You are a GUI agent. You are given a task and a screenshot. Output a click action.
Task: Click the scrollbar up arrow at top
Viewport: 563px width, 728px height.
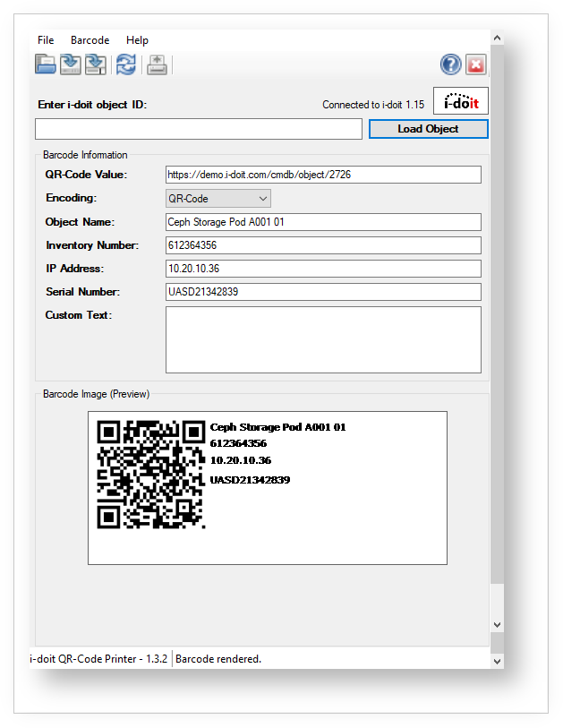click(497, 39)
